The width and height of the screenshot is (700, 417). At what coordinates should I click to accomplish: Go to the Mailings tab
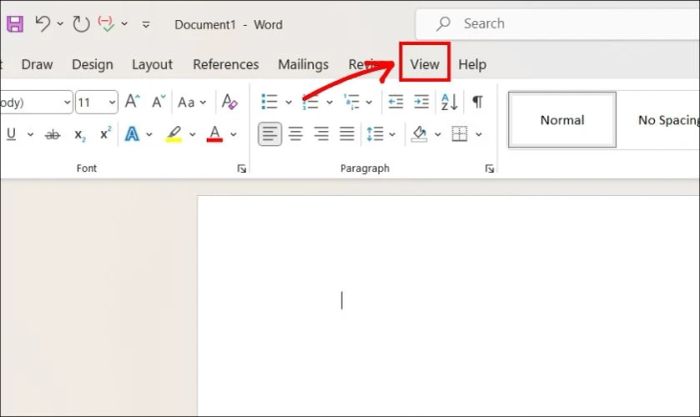303,64
